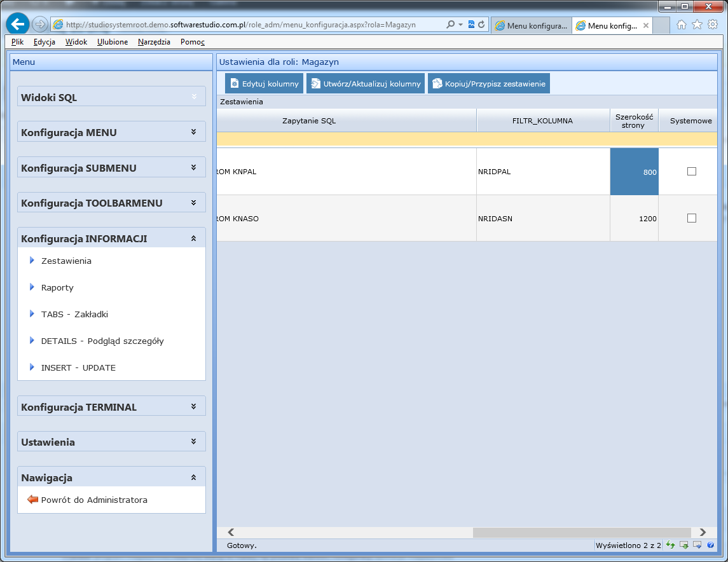
Task: Switch to the first Menu konfigura... tab
Action: point(531,26)
